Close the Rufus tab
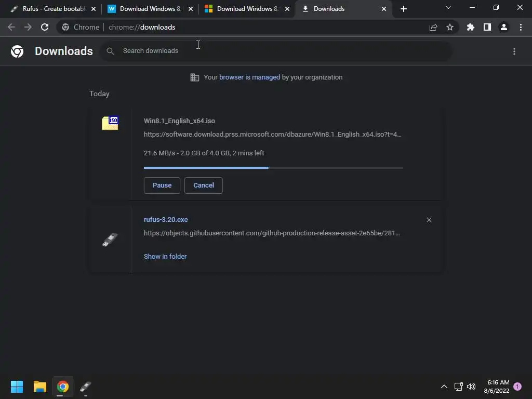532x399 pixels. pos(94,9)
